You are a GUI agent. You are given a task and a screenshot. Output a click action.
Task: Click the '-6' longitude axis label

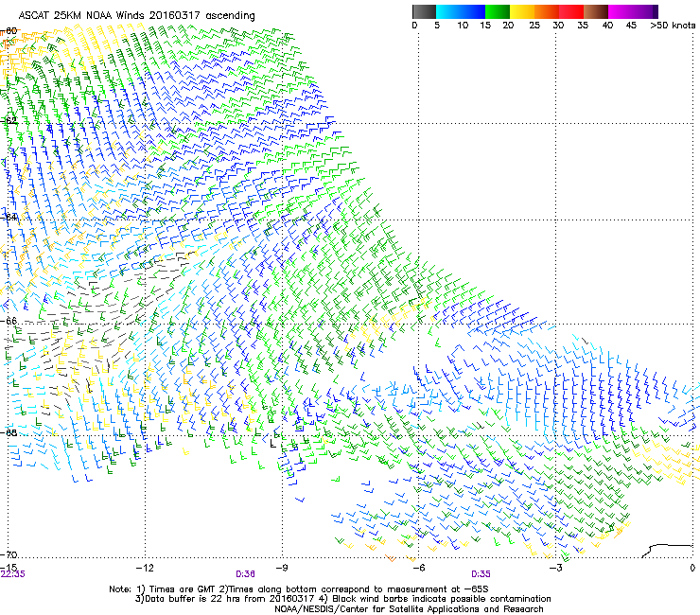(418, 568)
